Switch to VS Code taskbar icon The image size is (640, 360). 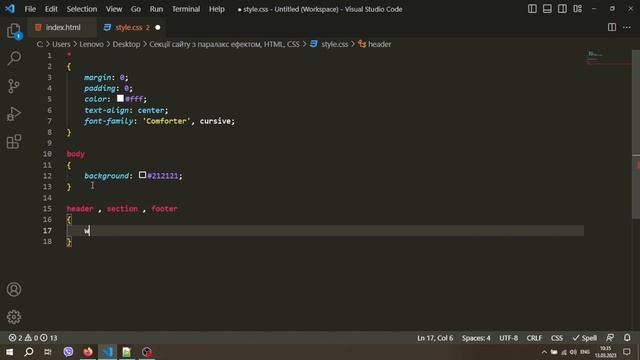[107, 352]
